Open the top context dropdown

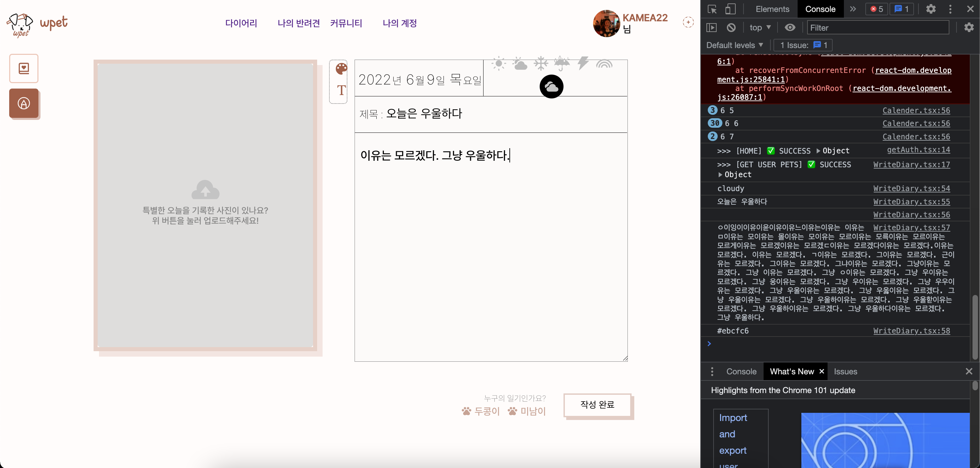tap(760, 28)
